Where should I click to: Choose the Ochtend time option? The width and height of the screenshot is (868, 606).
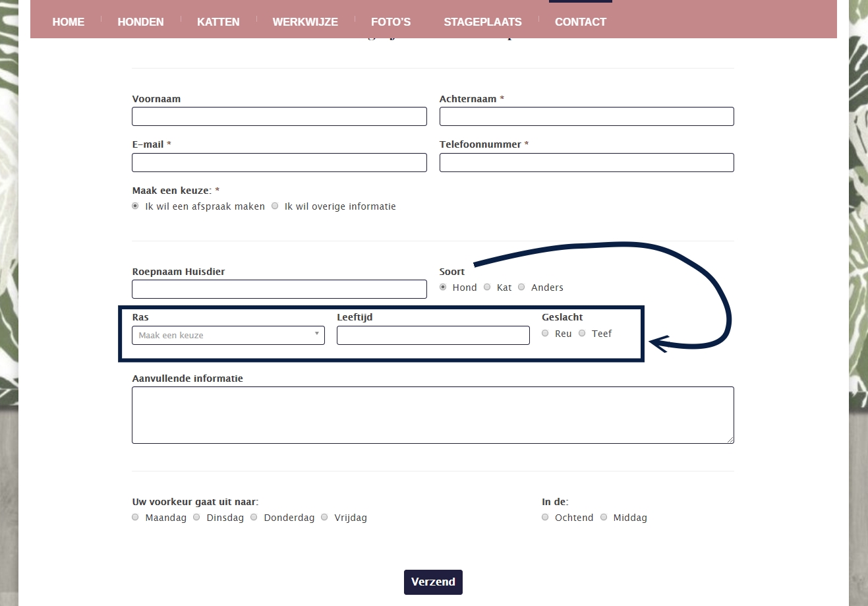coord(545,518)
